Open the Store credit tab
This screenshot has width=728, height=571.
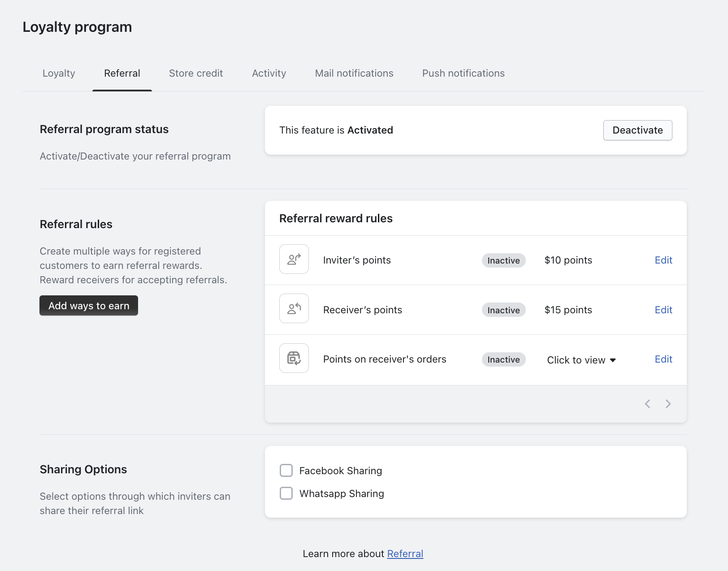tap(196, 73)
